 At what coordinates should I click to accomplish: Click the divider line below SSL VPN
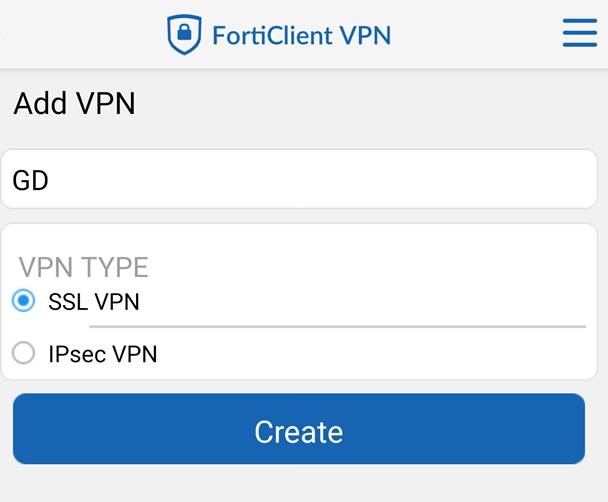338,327
